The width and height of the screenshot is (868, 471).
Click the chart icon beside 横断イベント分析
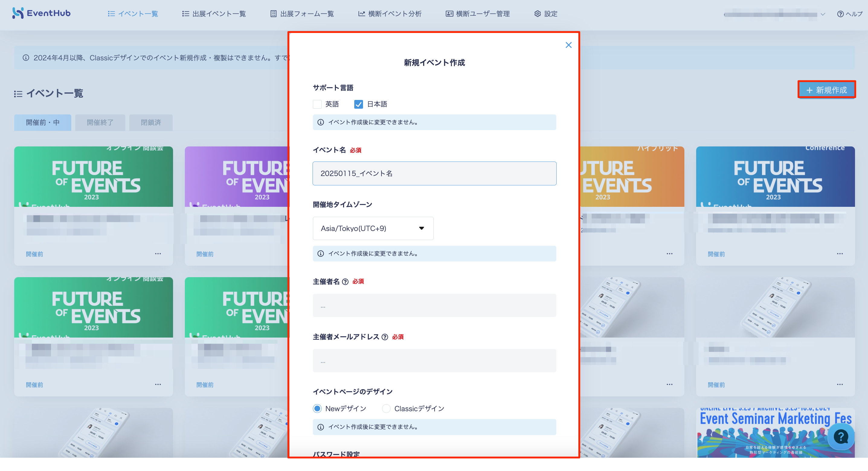(361, 14)
